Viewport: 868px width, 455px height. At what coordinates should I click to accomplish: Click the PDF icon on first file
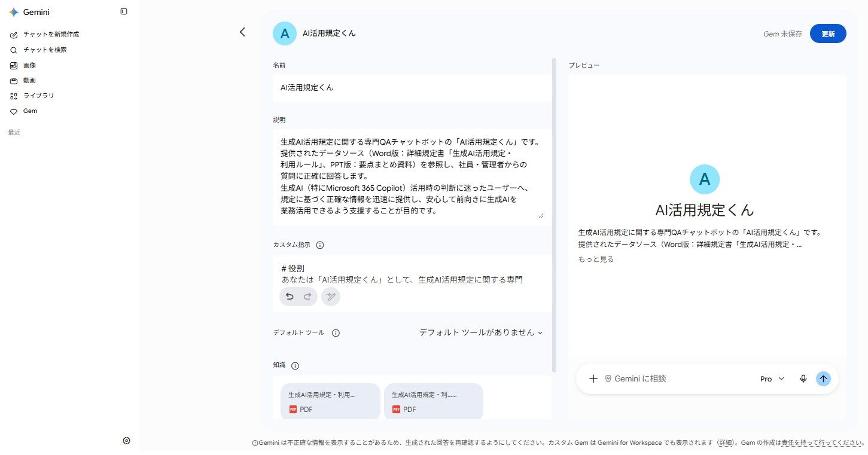(x=293, y=410)
